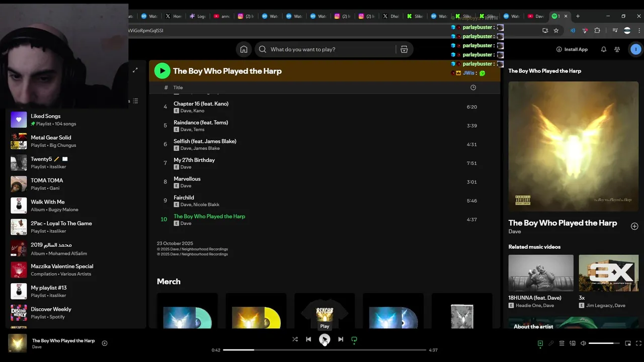
Task: Click the now playing album art in the player bar
Action: point(18,343)
